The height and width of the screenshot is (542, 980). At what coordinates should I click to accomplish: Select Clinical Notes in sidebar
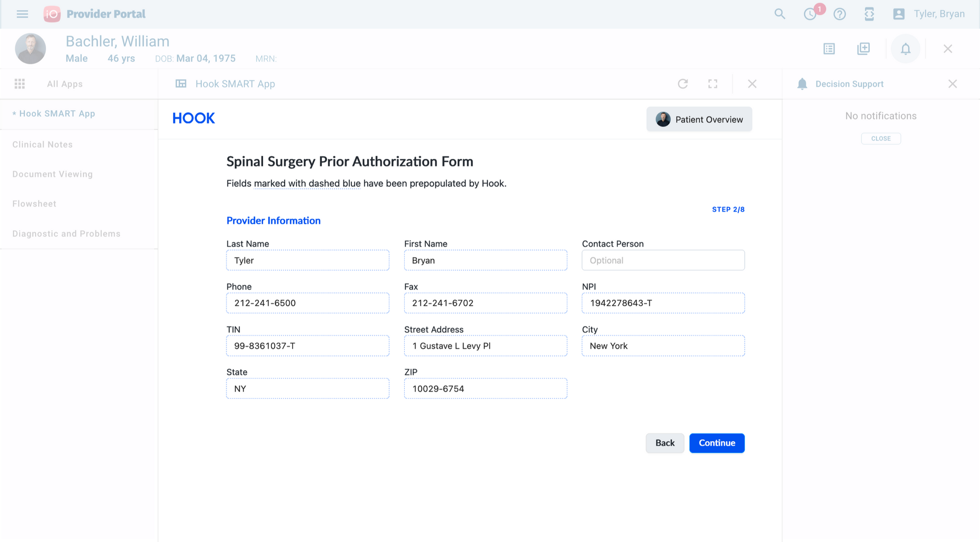(43, 145)
